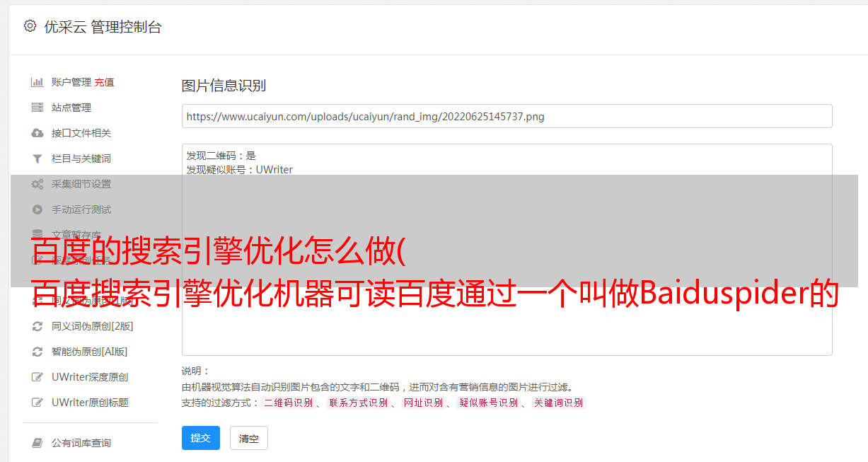
Task: Click the 疑似账号识别 tag
Action: [x=488, y=403]
